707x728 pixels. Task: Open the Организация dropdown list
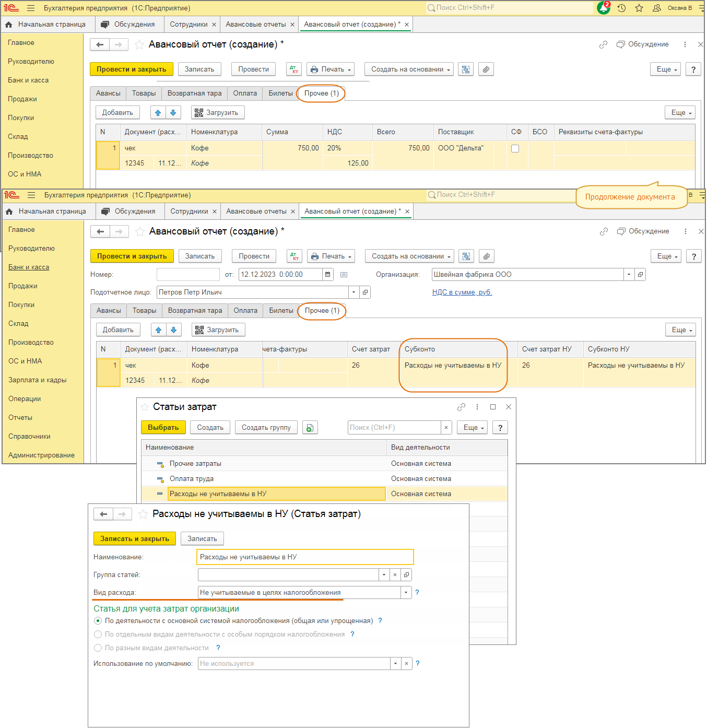coord(629,275)
